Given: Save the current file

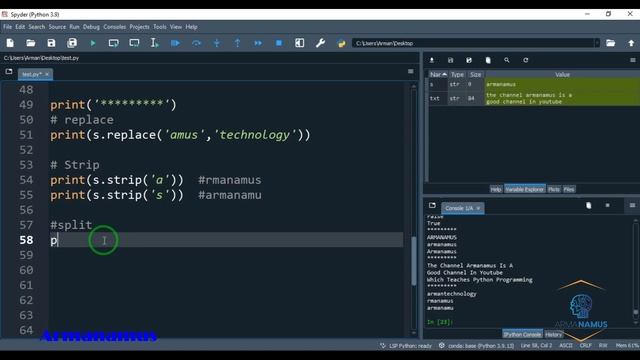Looking at the screenshot, I should tap(51, 43).
